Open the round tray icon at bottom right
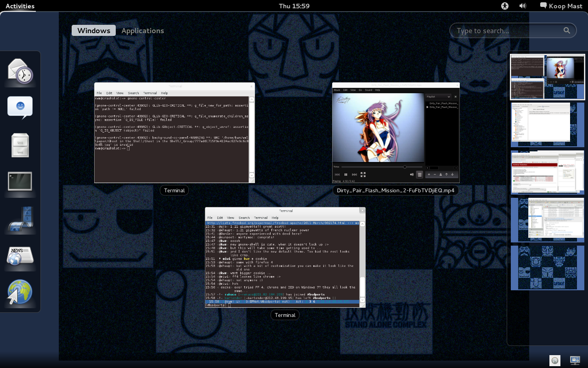This screenshot has height=368, width=588. pos(555,360)
